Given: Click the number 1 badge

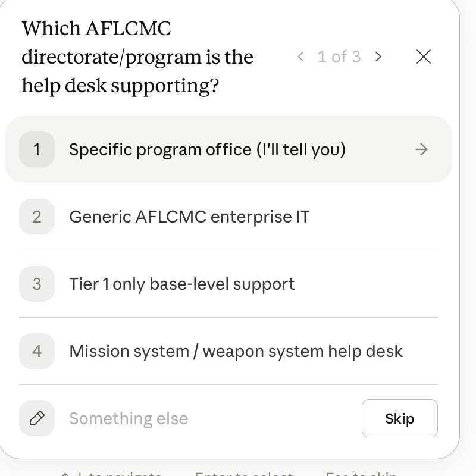Looking at the screenshot, I should [37, 149].
